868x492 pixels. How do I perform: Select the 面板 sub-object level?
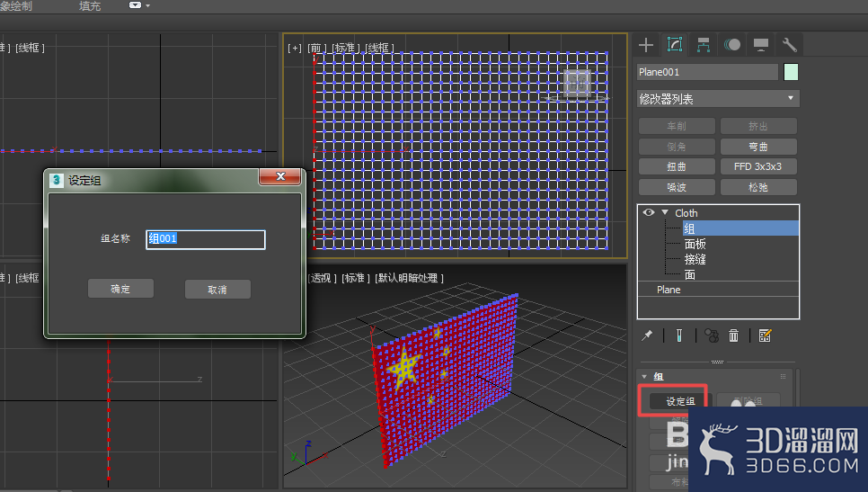point(695,244)
